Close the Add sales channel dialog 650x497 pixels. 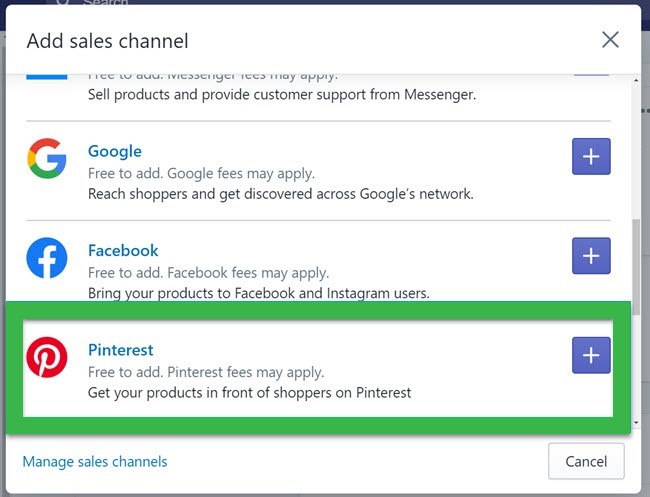click(610, 40)
